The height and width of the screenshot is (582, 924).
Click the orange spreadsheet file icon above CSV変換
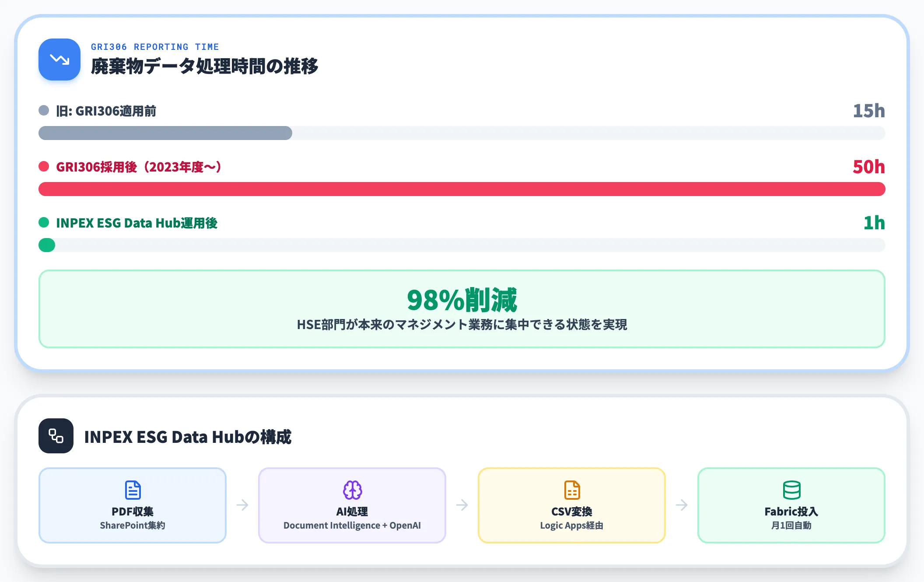click(572, 490)
